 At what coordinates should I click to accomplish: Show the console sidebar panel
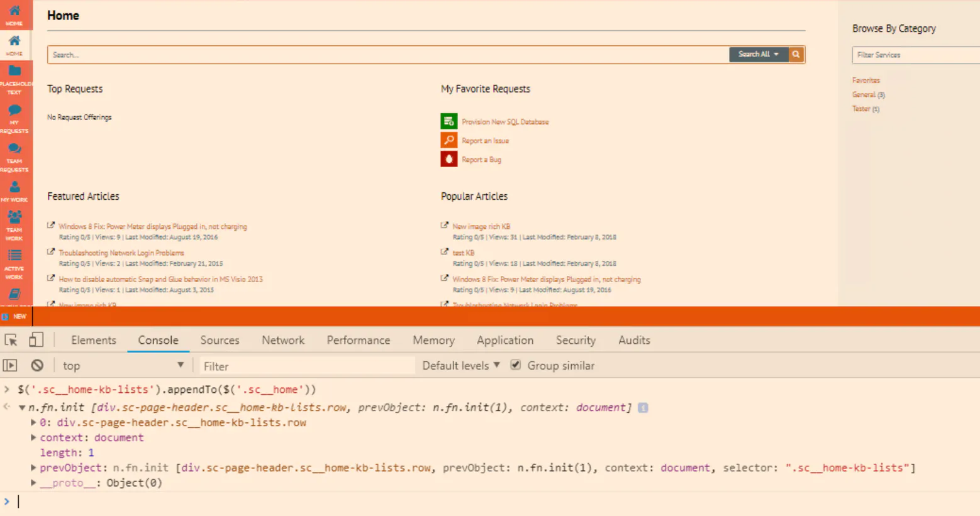tap(10, 365)
